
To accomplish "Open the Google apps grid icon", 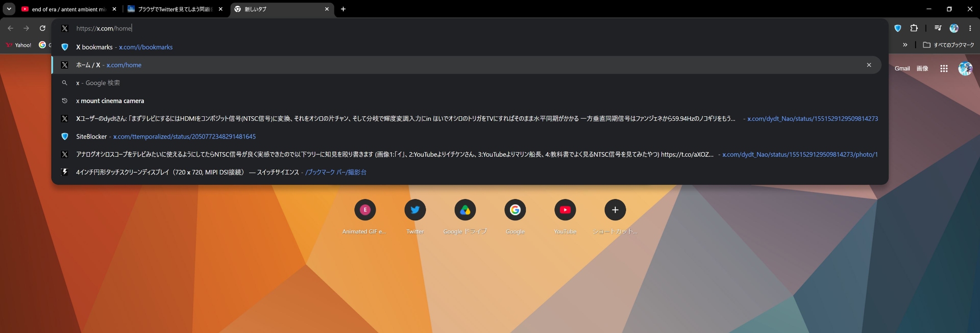I will pos(944,69).
